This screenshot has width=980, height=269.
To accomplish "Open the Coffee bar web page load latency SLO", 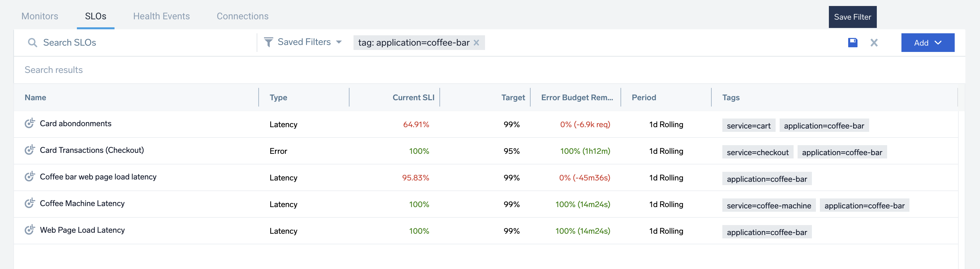I will tap(98, 176).
